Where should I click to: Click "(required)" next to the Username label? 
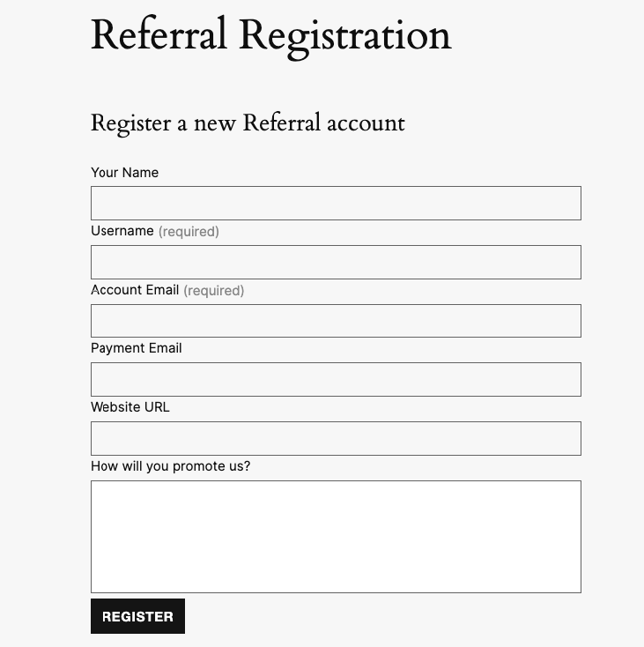click(x=189, y=232)
